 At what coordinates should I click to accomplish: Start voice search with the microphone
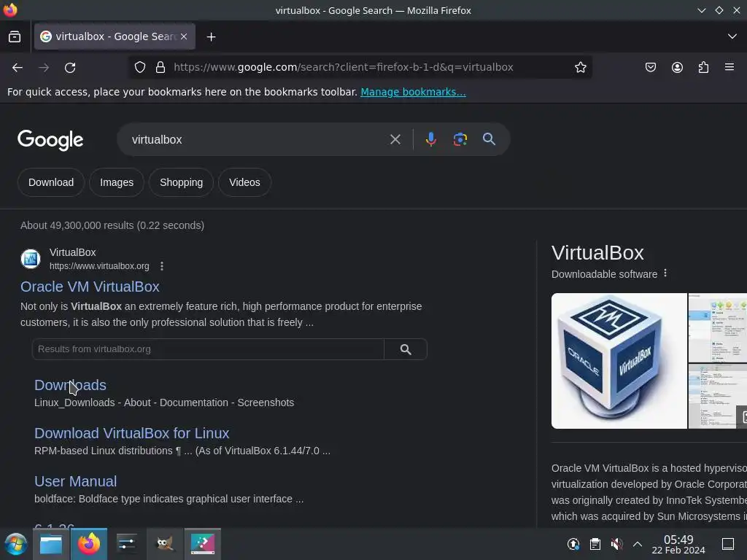pyautogui.click(x=430, y=139)
